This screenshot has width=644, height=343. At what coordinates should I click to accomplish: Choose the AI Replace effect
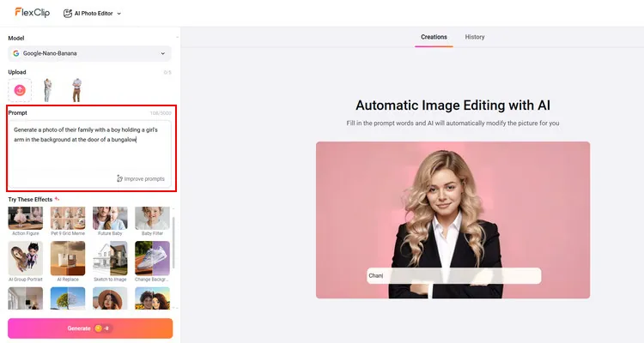[68, 262]
